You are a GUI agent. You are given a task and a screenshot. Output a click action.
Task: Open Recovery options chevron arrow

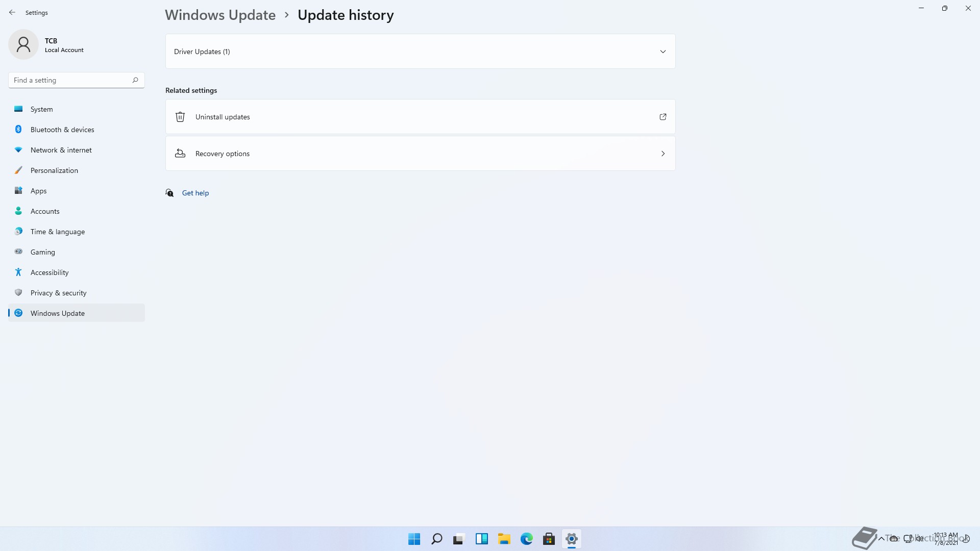(663, 154)
